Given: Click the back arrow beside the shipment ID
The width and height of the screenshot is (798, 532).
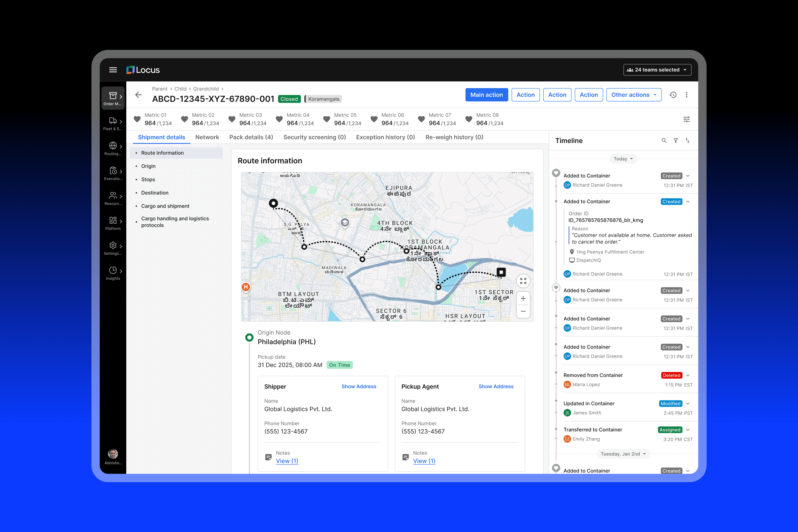Looking at the screenshot, I should [139, 95].
